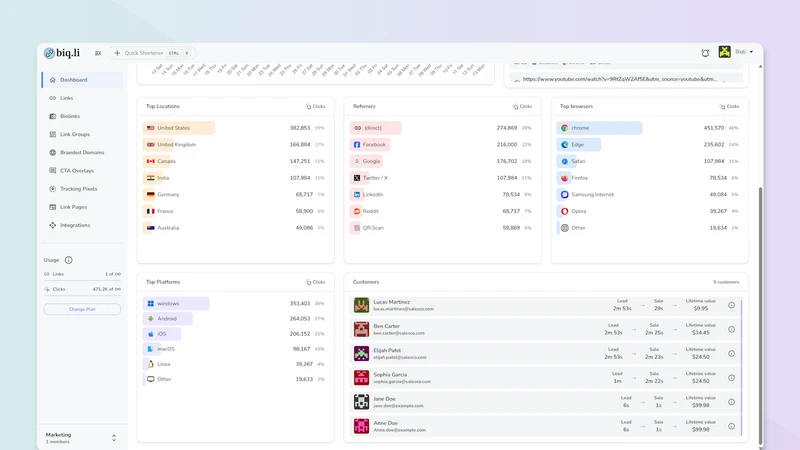The height and width of the screenshot is (450, 800).
Task: Select CTA Overlays in sidebar
Action: [82, 171]
